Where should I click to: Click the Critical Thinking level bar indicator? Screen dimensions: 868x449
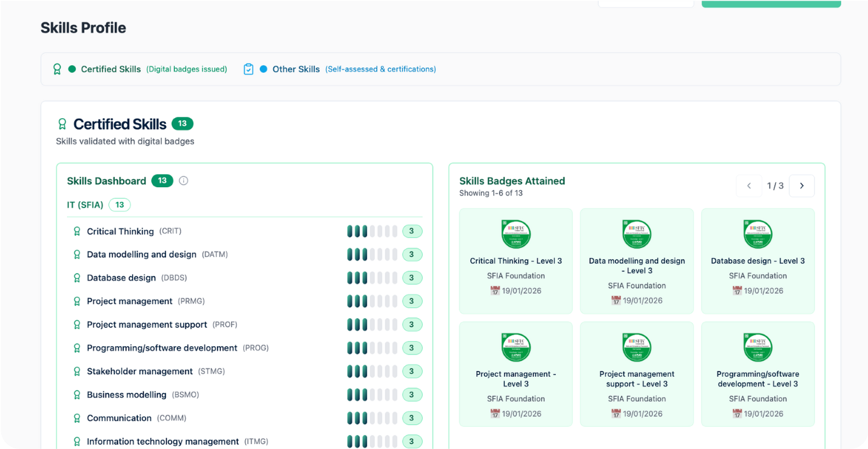[x=372, y=231]
